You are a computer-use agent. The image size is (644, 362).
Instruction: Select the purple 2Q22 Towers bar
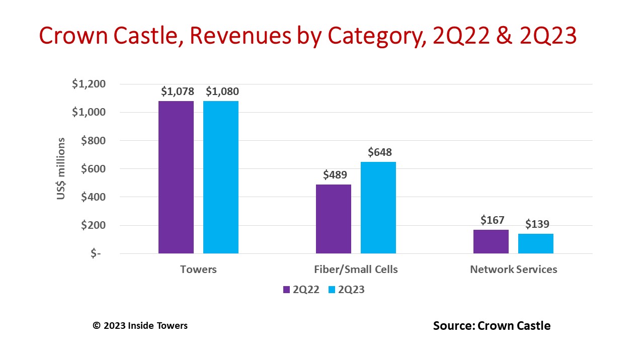pyautogui.click(x=176, y=177)
